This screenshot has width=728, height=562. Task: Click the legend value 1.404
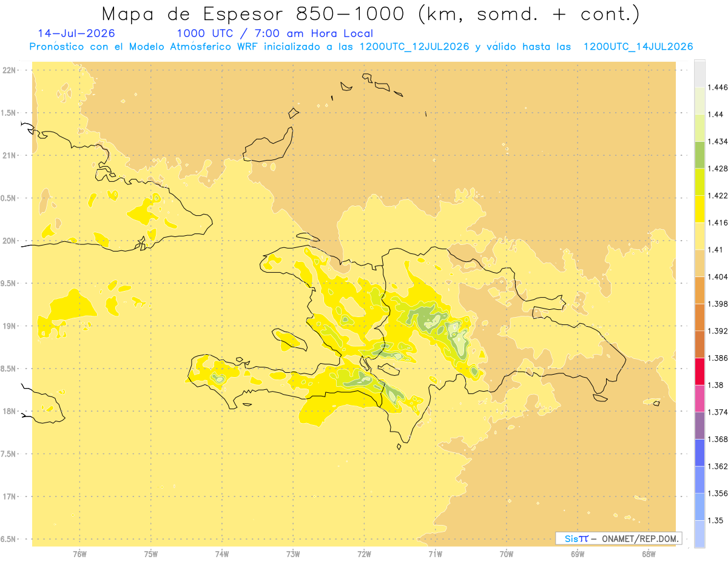[x=718, y=276]
